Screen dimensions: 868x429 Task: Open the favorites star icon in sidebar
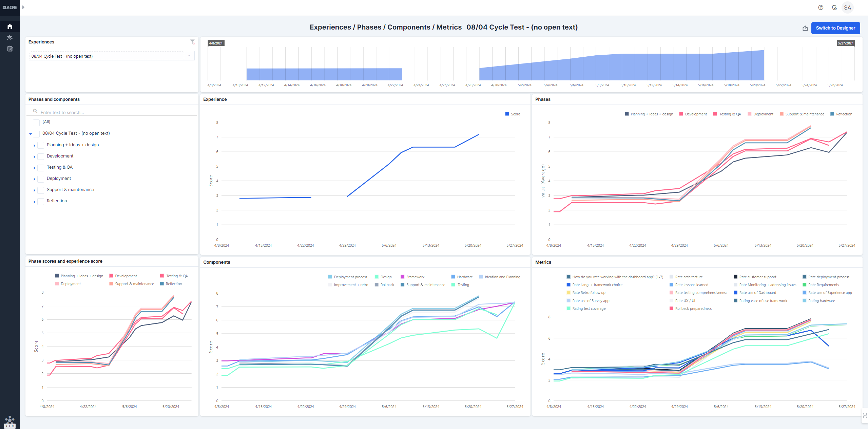[x=10, y=37]
